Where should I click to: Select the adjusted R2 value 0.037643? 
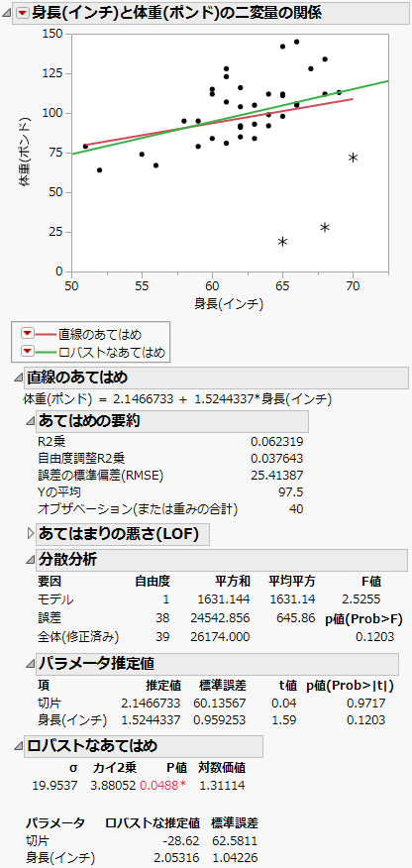276,459
